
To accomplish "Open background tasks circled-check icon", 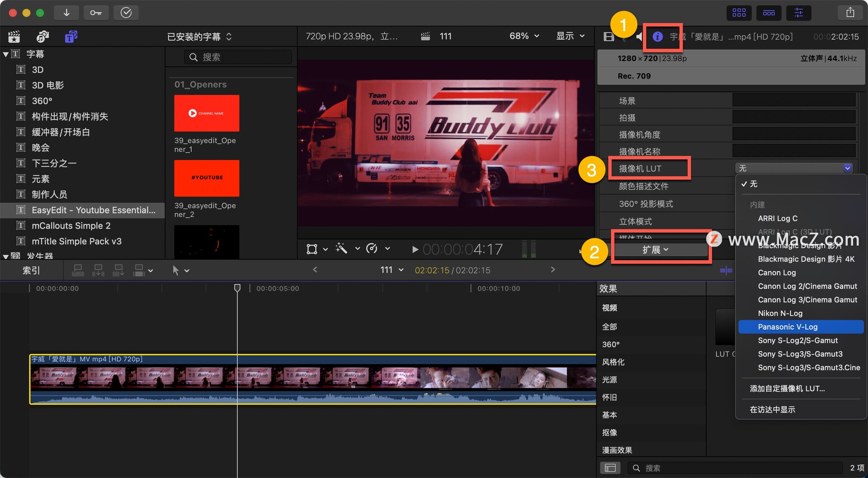I will [x=126, y=13].
